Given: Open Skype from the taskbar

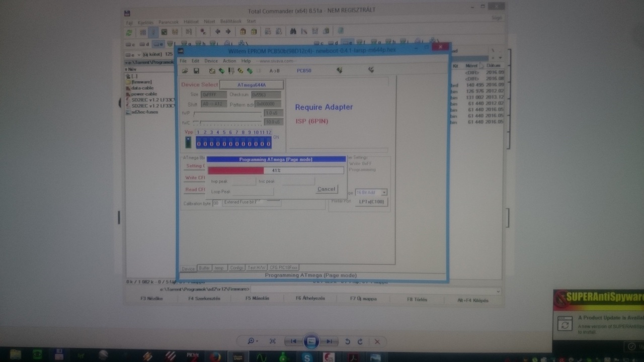Looking at the screenshot, I should (x=307, y=356).
